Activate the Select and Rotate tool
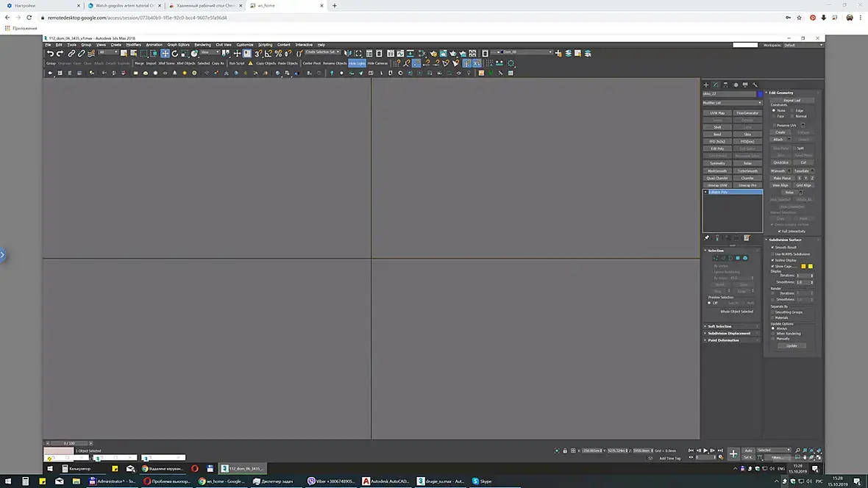868x488 pixels. [x=175, y=54]
